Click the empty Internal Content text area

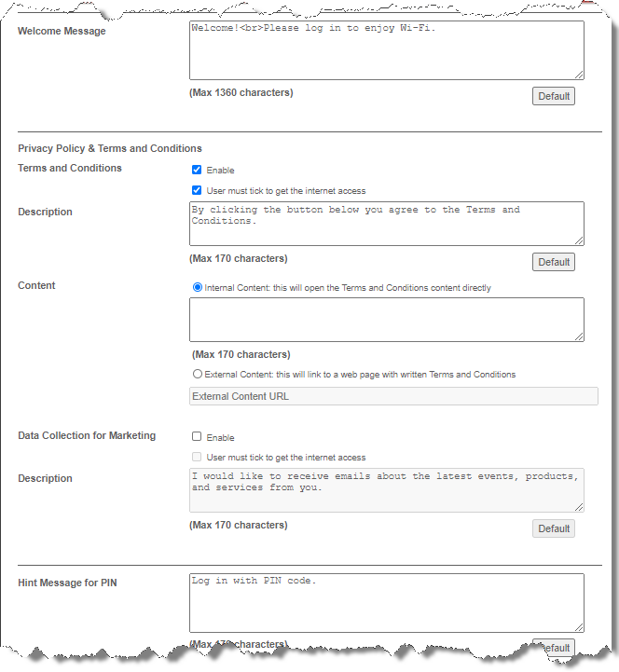click(387, 320)
